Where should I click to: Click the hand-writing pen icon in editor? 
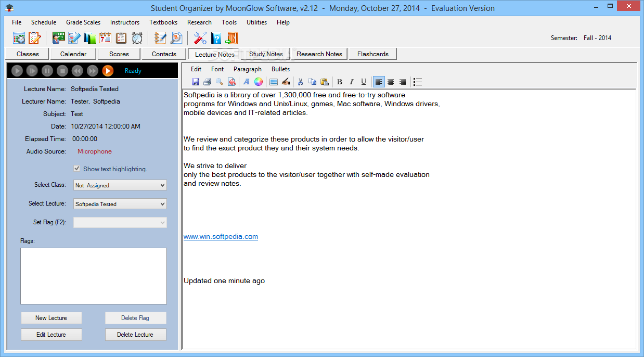coord(285,82)
